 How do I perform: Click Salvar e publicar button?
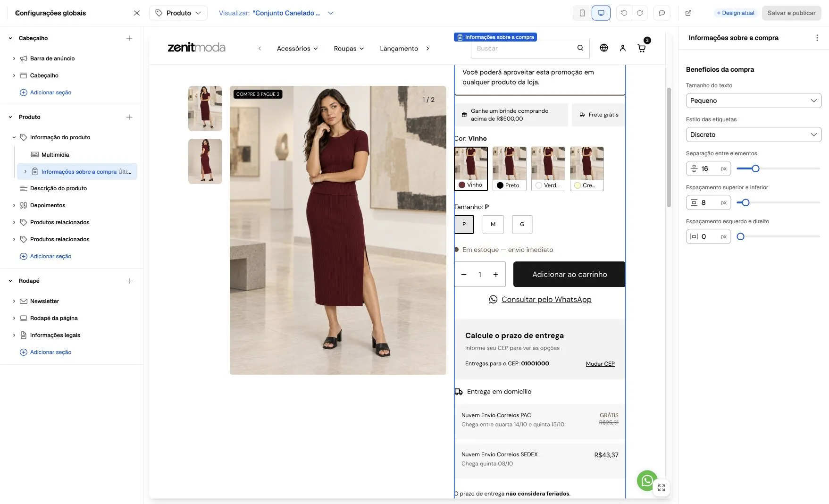pyautogui.click(x=791, y=13)
